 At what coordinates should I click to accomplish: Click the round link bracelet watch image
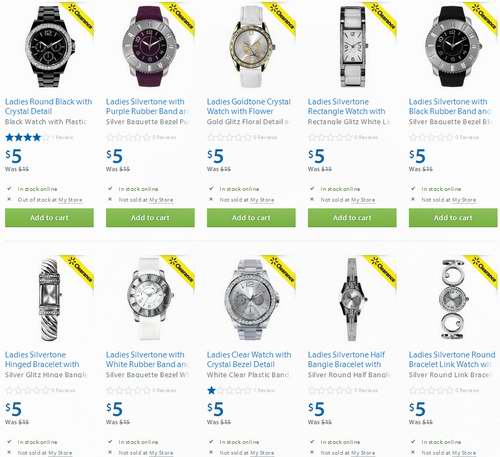(x=453, y=299)
